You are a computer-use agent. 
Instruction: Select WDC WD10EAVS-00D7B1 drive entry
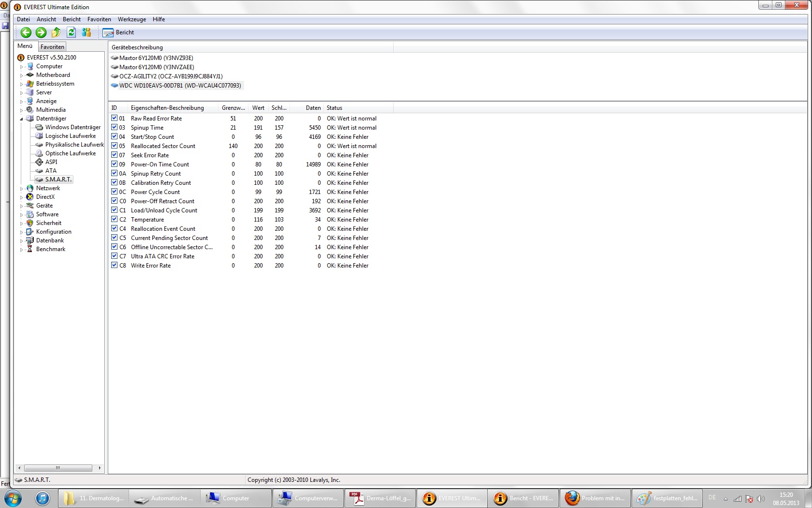tap(180, 86)
